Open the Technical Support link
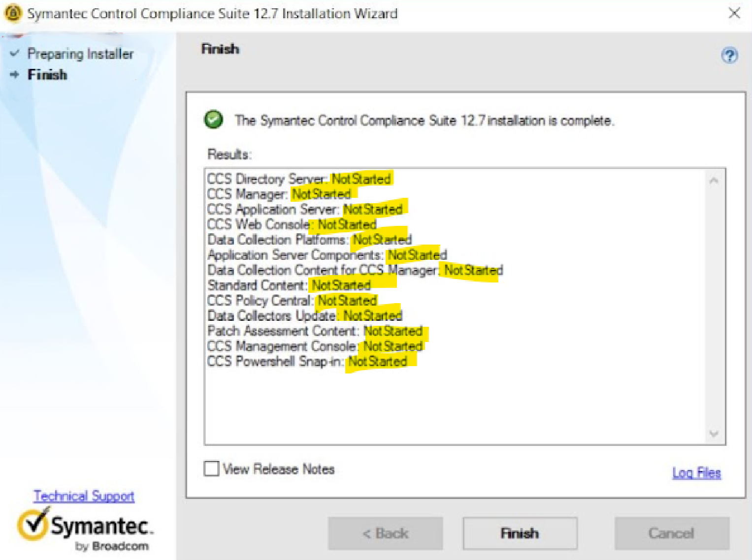Viewport: 752px width, 560px height. 84,496
